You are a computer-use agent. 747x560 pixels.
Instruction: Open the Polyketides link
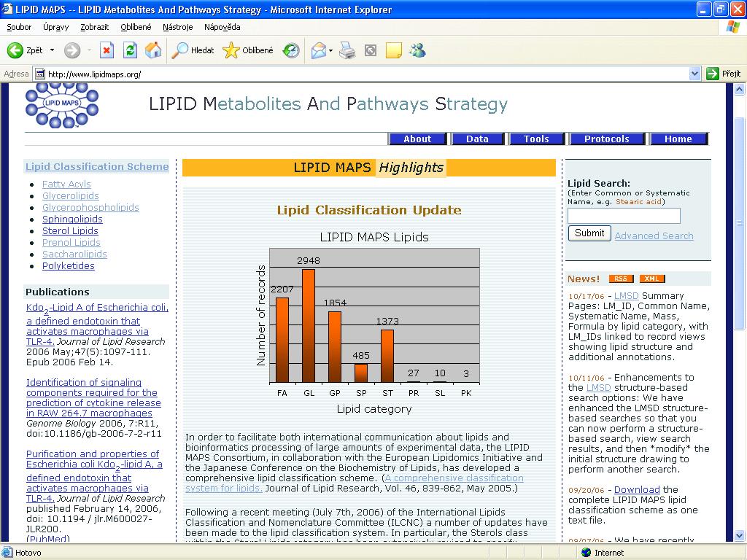68,265
